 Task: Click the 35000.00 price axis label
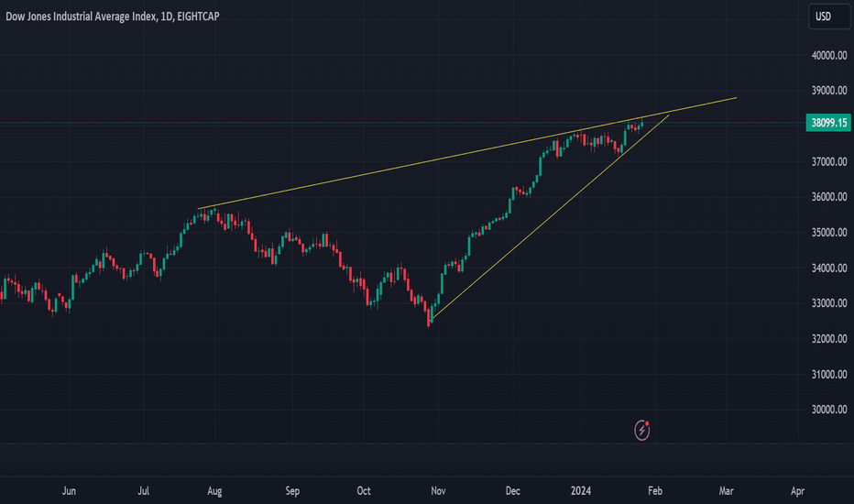[829, 232]
